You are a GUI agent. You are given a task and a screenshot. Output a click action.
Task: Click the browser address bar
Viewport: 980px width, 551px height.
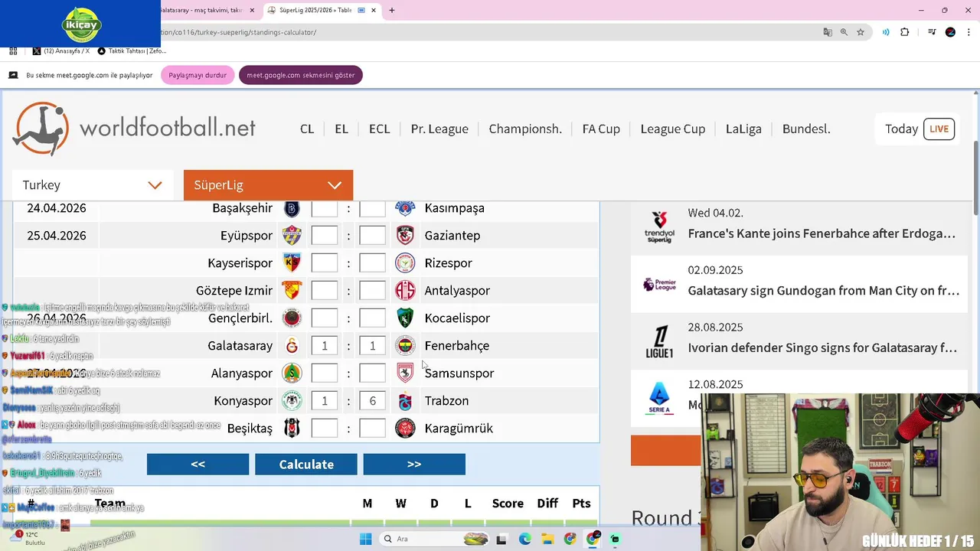490,32
